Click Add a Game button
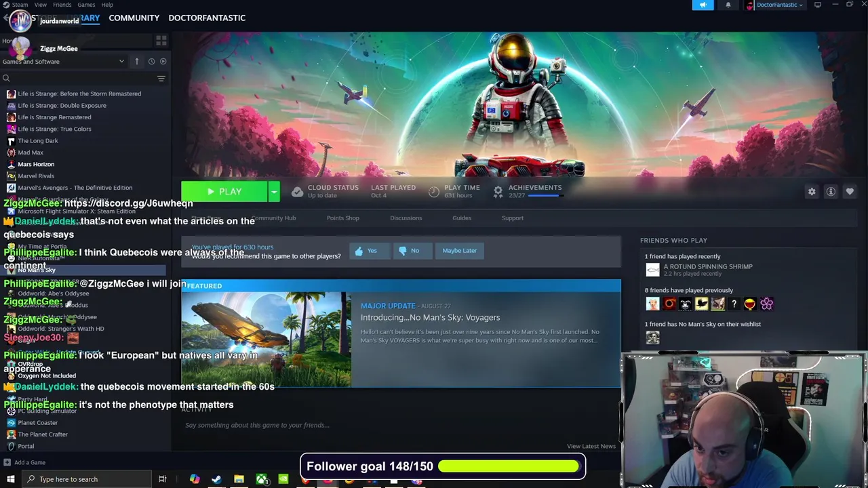 point(24,462)
